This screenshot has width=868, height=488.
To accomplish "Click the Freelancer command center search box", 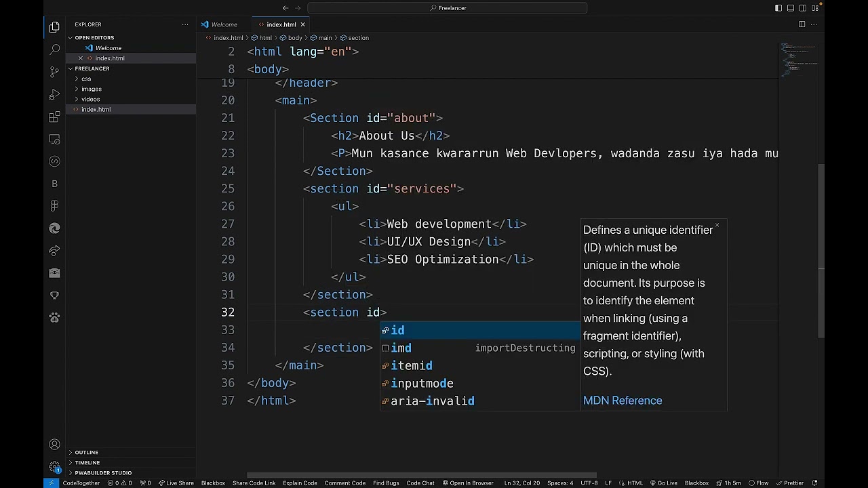I will [448, 8].
